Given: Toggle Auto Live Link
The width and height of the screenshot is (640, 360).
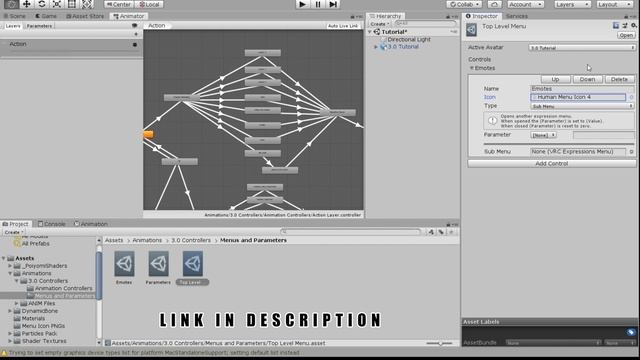Looking at the screenshot, I should (x=343, y=26).
